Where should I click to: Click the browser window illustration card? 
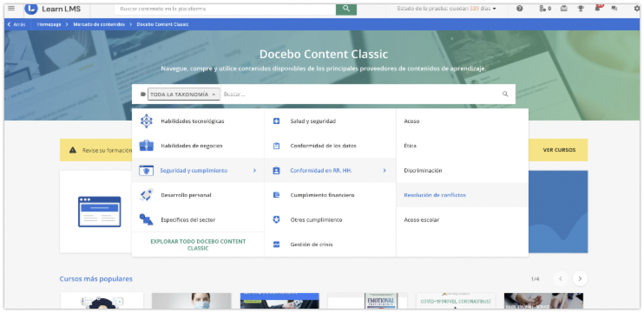click(99, 212)
